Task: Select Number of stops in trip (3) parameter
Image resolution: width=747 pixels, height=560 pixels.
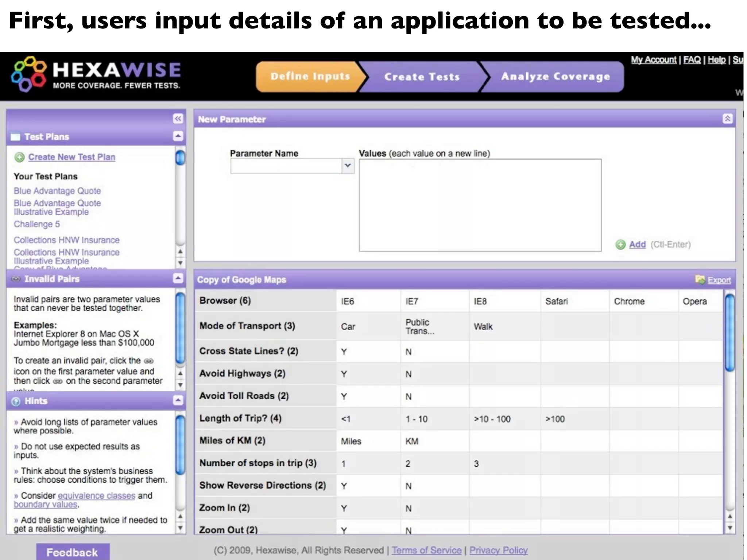Action: (x=266, y=463)
